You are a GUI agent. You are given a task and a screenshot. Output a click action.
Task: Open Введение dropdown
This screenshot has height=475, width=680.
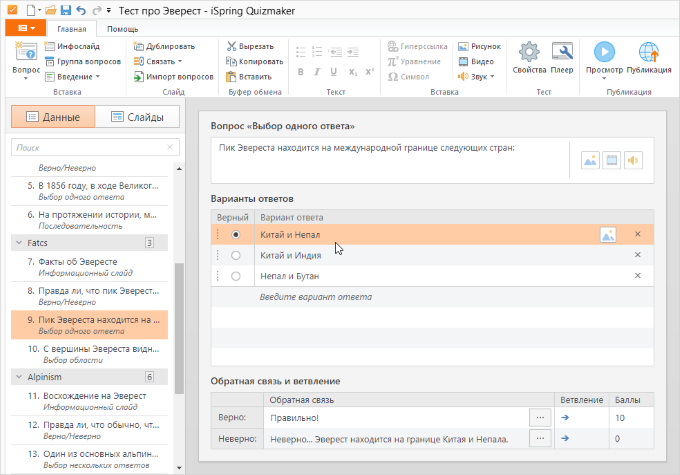(72, 77)
